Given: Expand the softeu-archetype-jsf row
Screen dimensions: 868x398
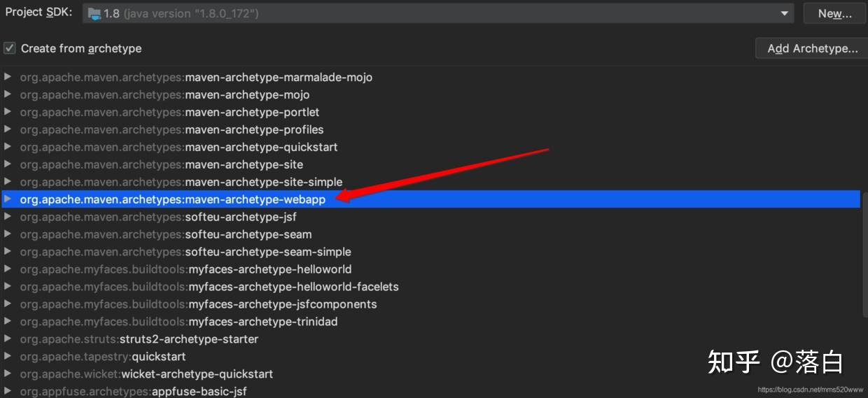Looking at the screenshot, I should [x=8, y=217].
